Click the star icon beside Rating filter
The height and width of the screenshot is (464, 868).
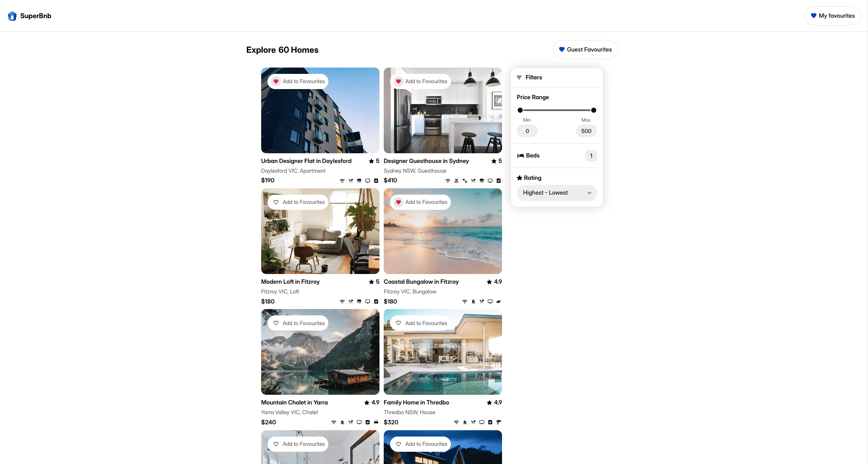(519, 178)
